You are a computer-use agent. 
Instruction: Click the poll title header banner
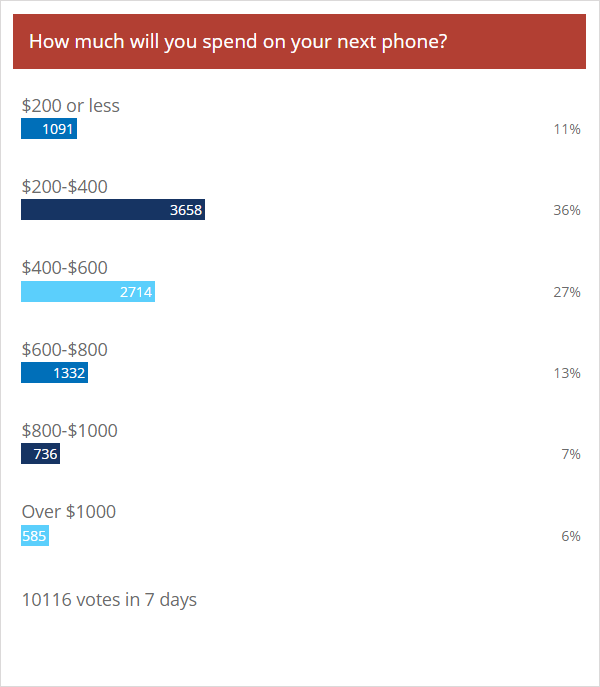[299, 41]
